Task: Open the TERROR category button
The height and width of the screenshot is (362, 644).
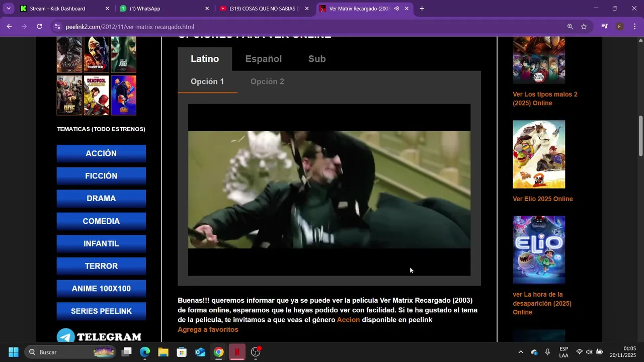Action: click(101, 266)
